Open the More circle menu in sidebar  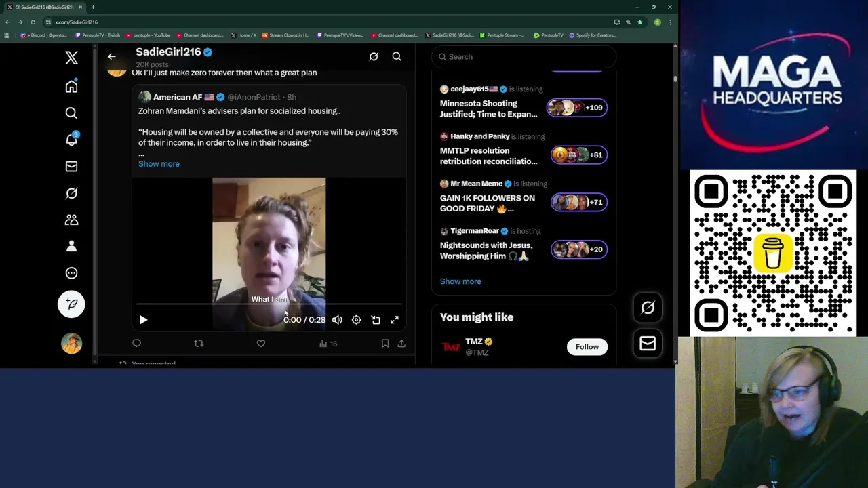coord(71,273)
